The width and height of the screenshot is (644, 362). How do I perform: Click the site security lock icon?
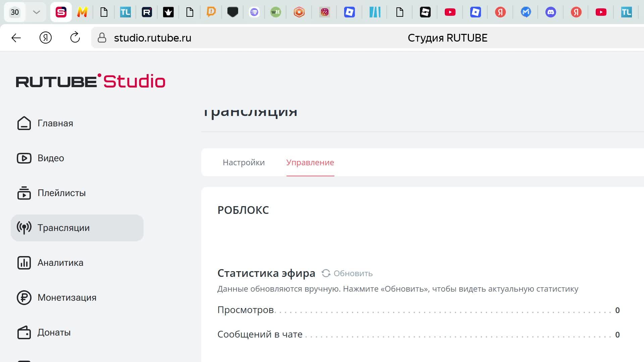102,38
